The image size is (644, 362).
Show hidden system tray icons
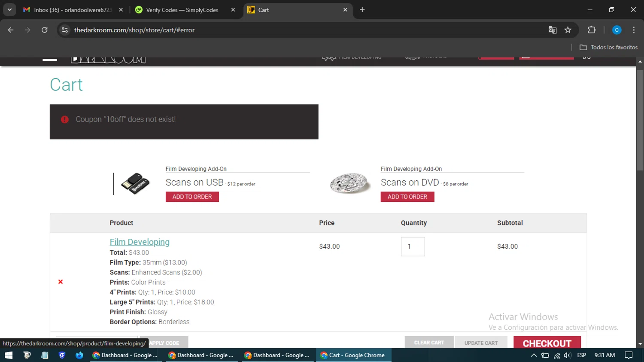point(534,355)
